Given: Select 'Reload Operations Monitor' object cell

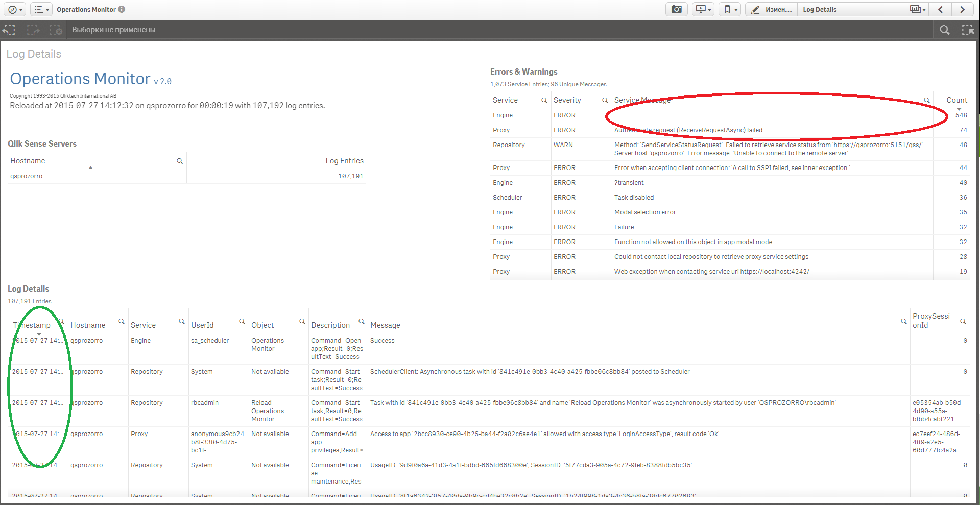Looking at the screenshot, I should click(x=268, y=411).
